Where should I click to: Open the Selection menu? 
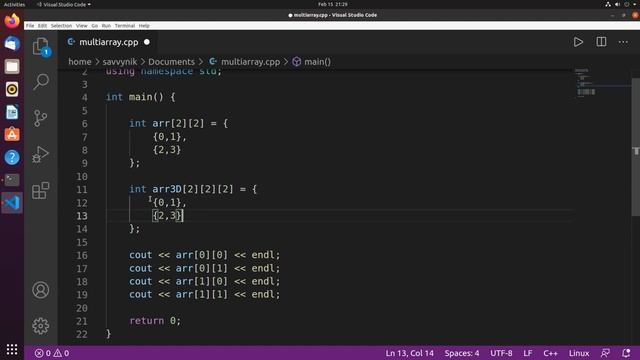pos(61,26)
